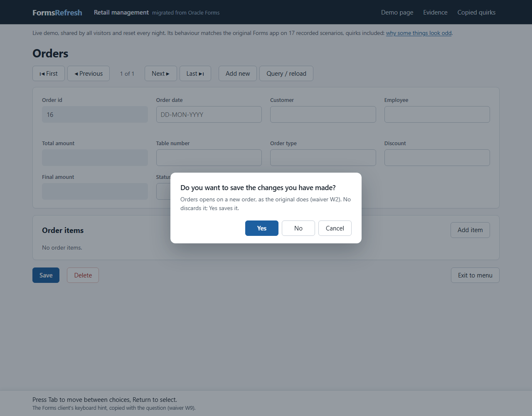
Task: Go to the First order record
Action: [x=49, y=73]
